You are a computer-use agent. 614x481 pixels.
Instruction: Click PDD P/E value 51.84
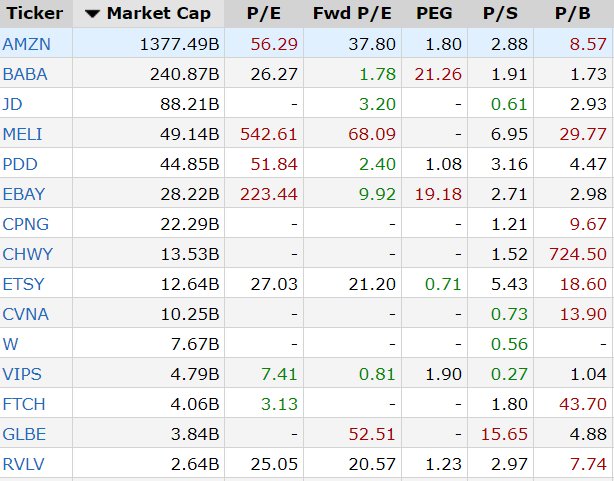[274, 164]
